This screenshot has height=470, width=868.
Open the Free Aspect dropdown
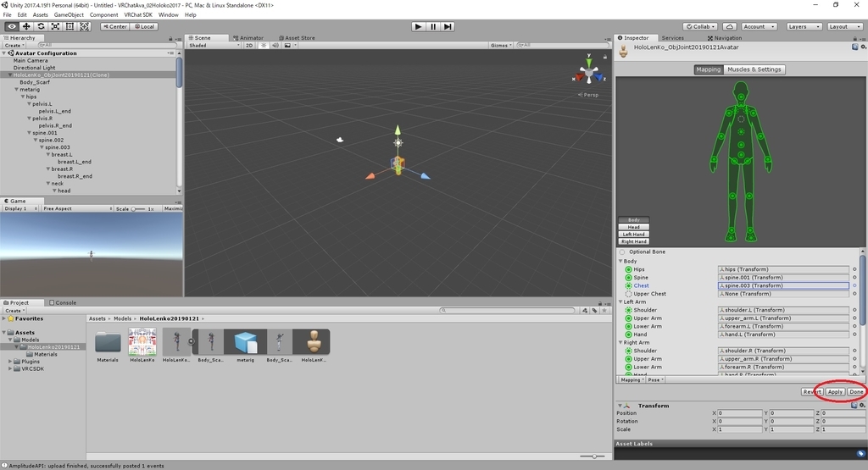tap(77, 208)
